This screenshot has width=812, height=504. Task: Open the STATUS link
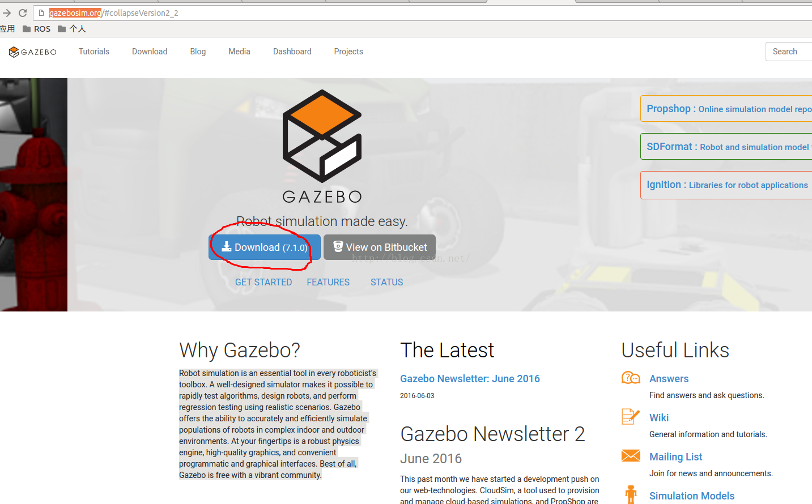tap(387, 282)
